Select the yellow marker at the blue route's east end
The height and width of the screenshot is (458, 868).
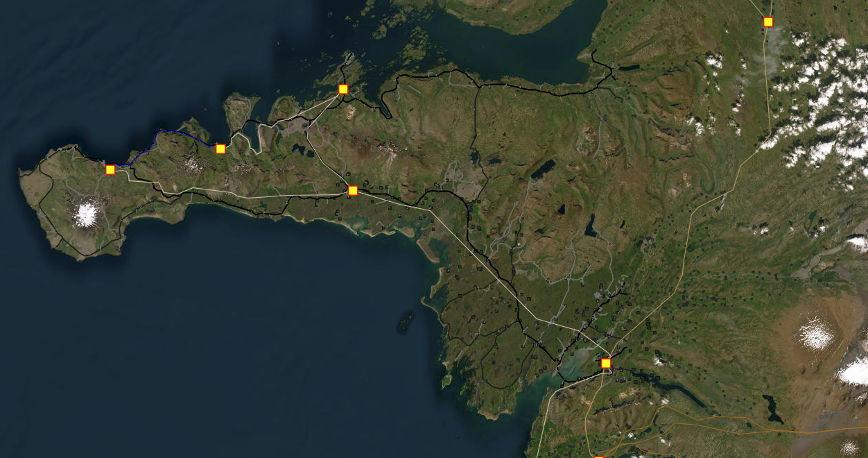tap(220, 149)
